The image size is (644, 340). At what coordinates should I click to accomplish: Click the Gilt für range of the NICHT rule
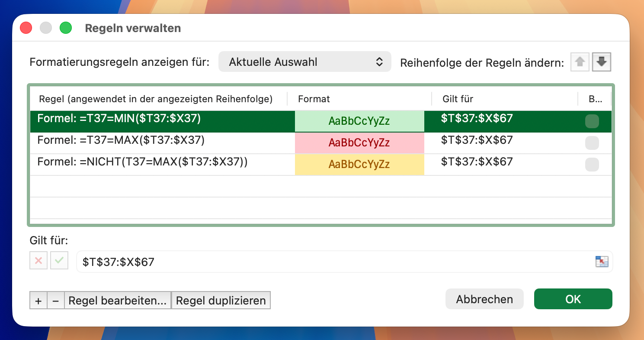477,162
